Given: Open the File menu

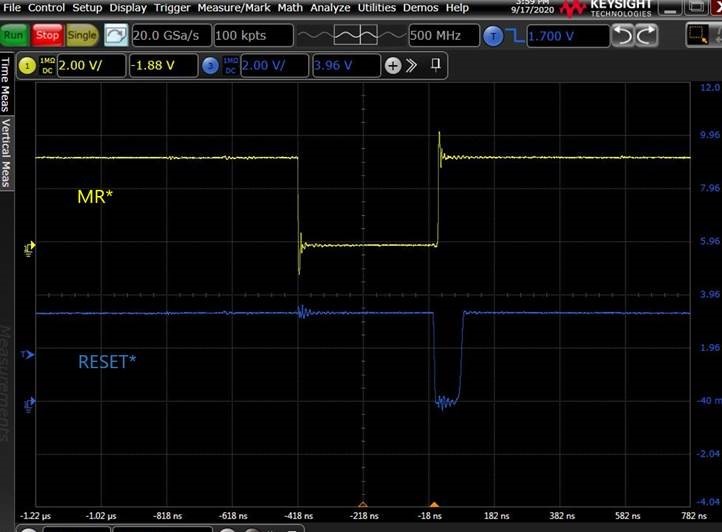Looking at the screenshot, I should [12, 8].
